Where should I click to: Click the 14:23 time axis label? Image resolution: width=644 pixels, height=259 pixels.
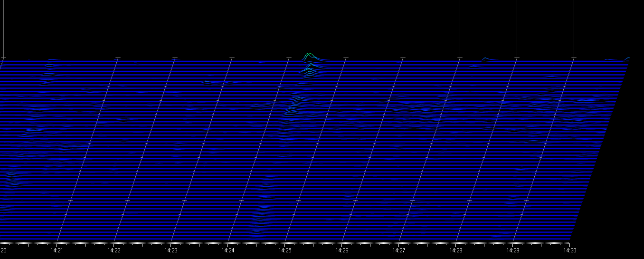coord(171,250)
